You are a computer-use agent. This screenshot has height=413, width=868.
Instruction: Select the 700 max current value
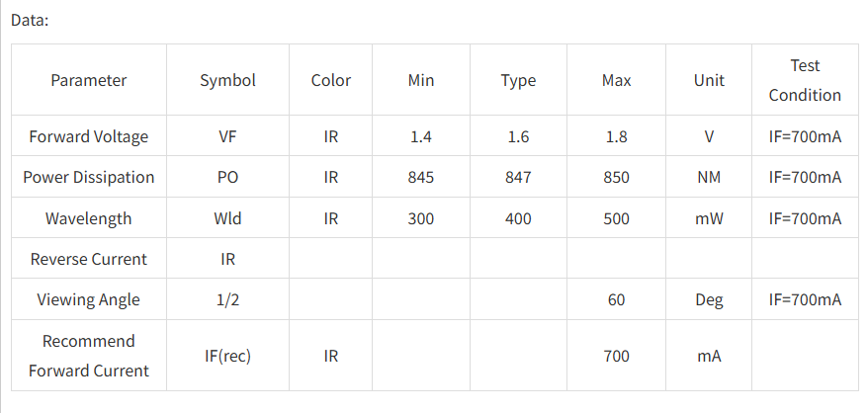pos(616,356)
